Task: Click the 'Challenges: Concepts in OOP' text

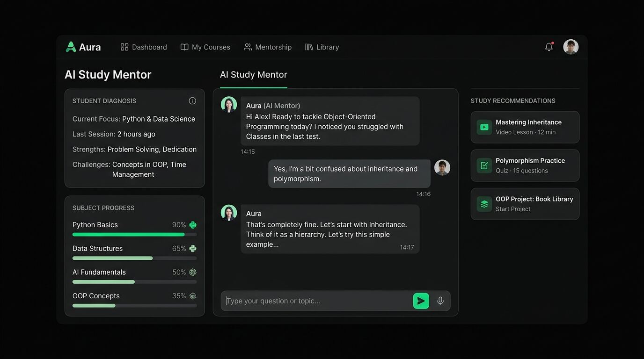Action: 129,169
